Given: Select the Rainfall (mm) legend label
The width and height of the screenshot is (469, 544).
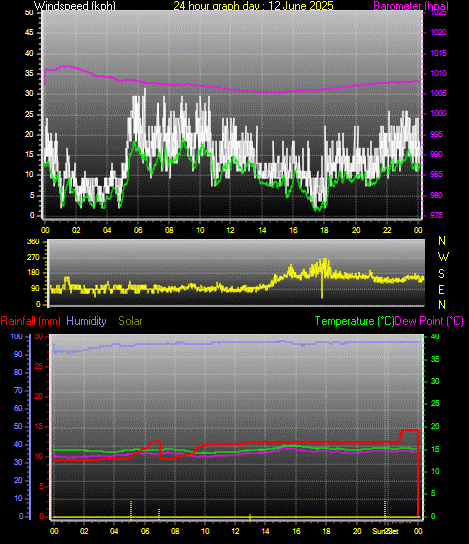Looking at the screenshot, I should [31, 321].
